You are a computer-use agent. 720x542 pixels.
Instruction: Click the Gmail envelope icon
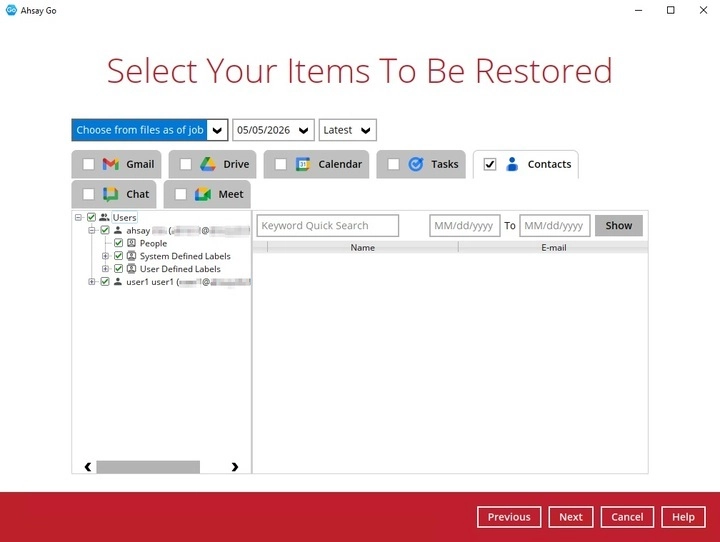tap(111, 164)
